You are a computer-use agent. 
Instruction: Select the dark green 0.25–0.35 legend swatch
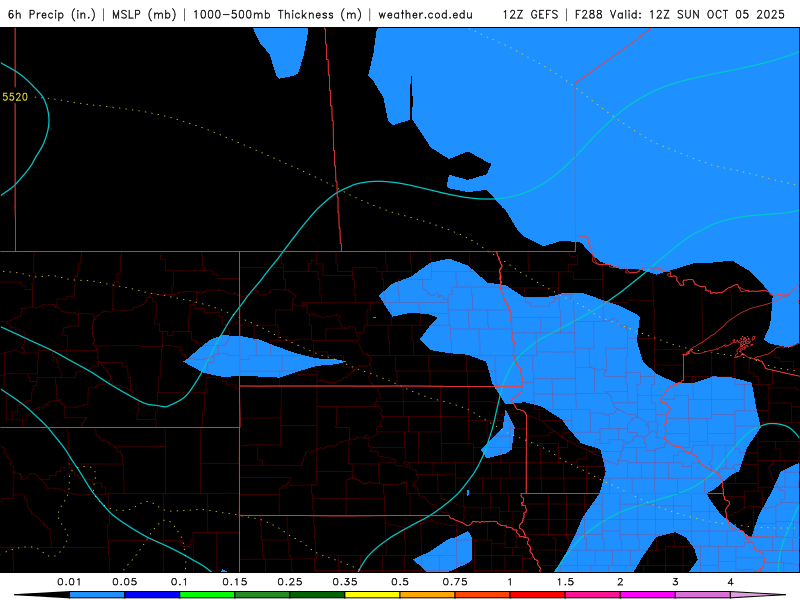pos(317,595)
